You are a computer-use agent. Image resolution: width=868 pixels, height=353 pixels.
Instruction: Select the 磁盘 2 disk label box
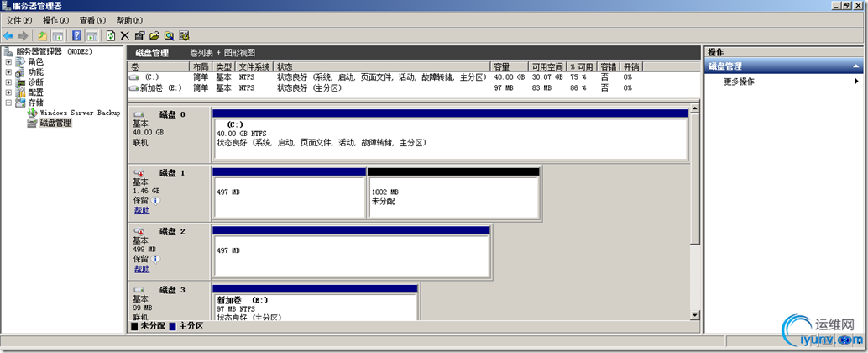(x=169, y=251)
